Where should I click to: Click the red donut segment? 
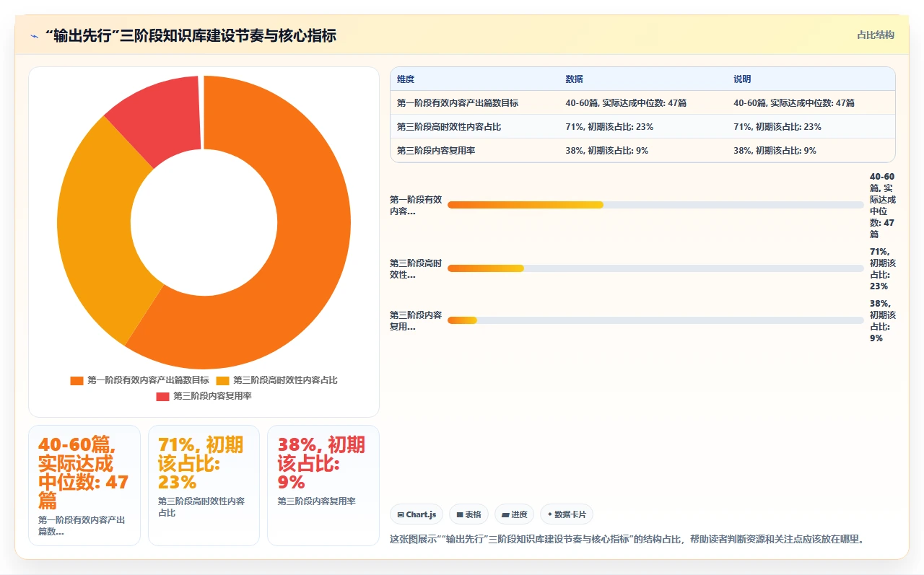click(x=162, y=115)
